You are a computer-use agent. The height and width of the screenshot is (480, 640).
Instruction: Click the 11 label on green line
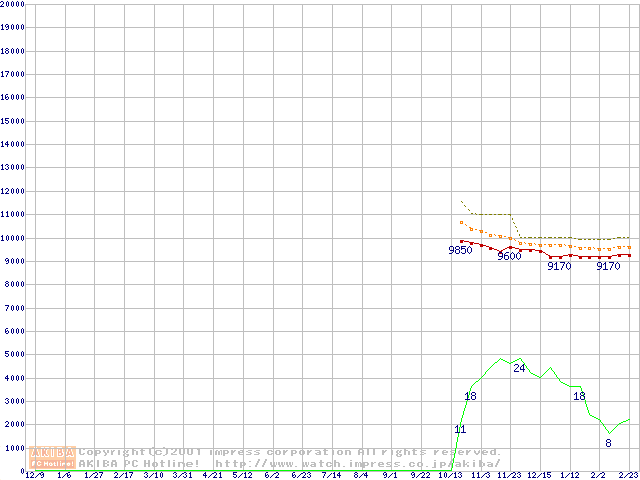460,429
